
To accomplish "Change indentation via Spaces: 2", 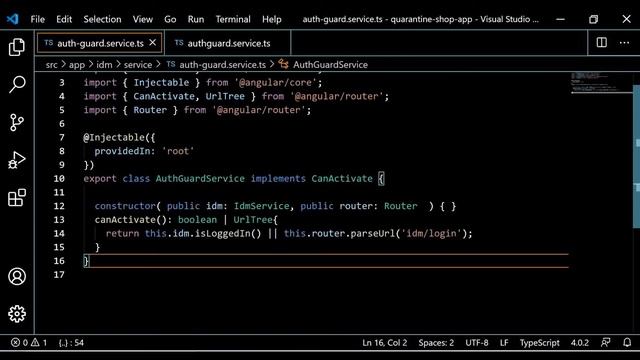I will pos(436,342).
